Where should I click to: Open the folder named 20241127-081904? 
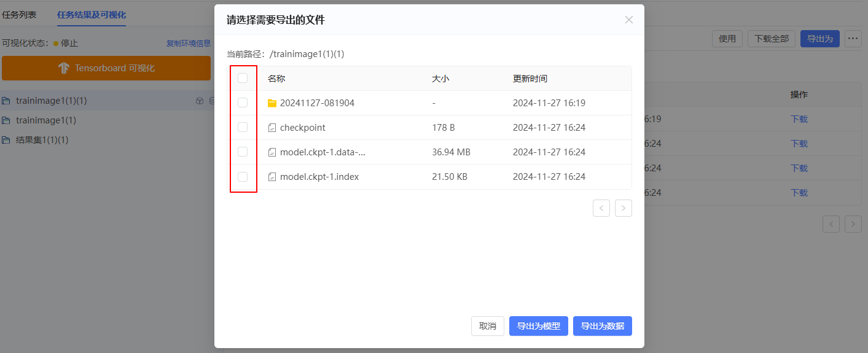tap(317, 103)
